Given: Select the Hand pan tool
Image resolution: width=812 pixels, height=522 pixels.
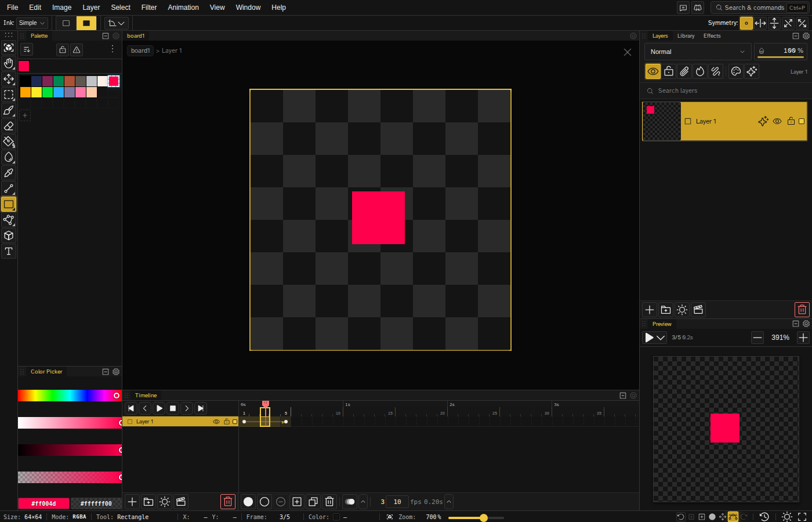Looking at the screenshot, I should pyautogui.click(x=9, y=63).
